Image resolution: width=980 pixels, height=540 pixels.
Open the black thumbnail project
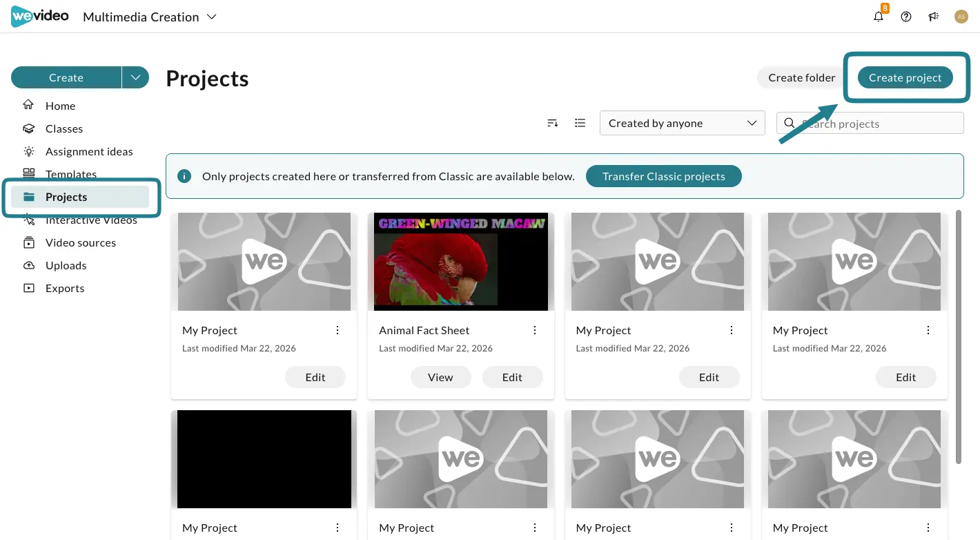[264, 459]
